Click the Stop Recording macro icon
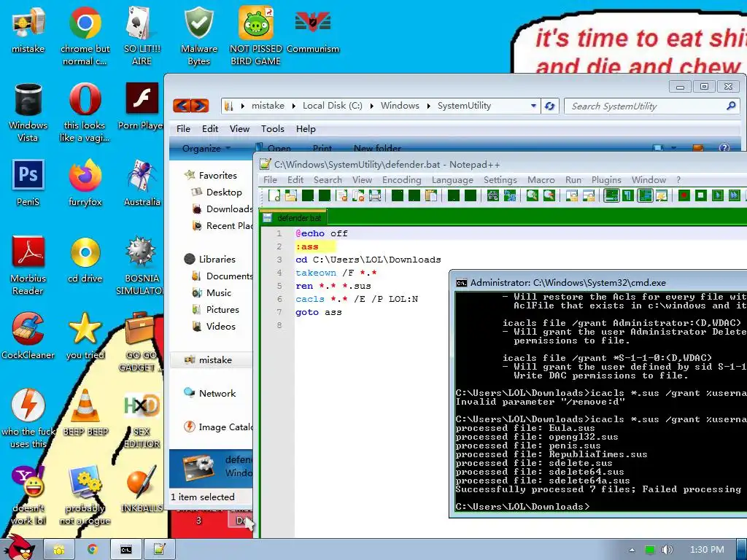The height and width of the screenshot is (560, 747). (x=701, y=195)
